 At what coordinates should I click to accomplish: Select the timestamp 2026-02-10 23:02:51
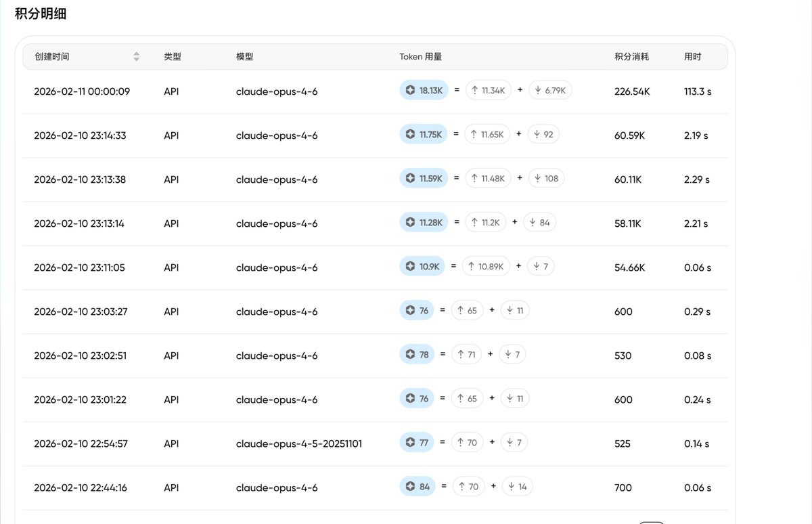(80, 355)
